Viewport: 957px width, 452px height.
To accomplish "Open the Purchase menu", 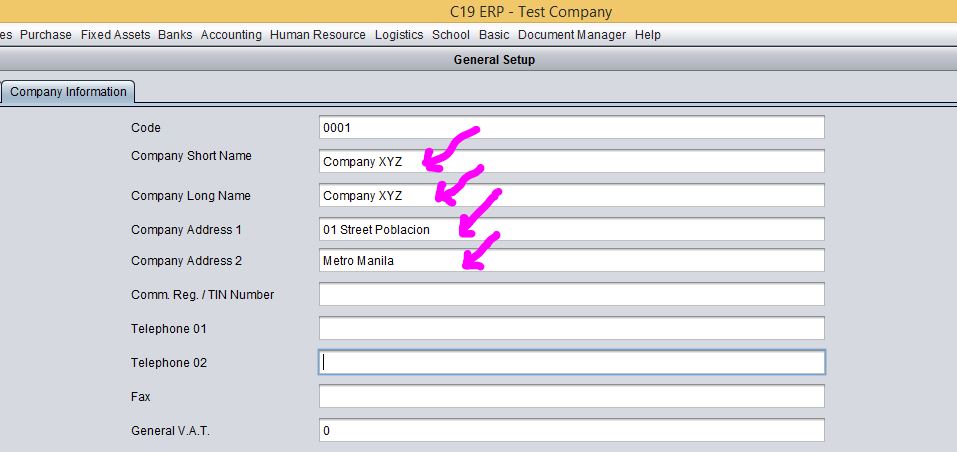I will point(46,35).
